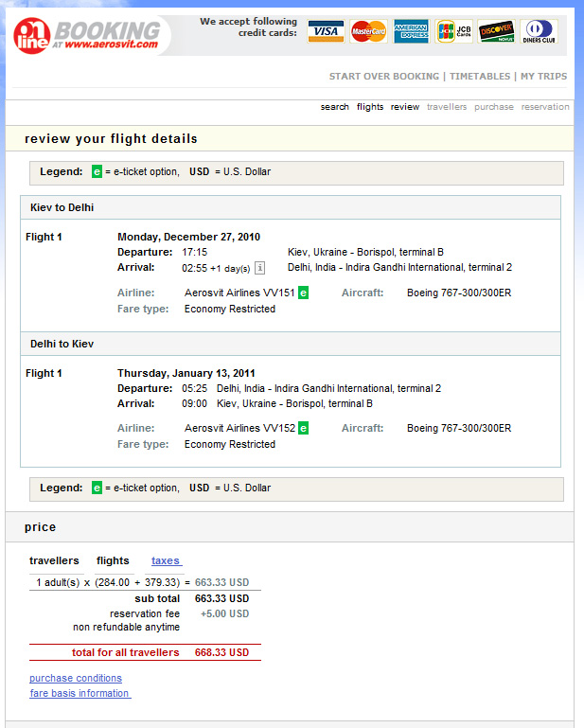This screenshot has height=728, width=584.
Task: Click e-ticket icon beside flight VV152
Action: click(x=303, y=429)
